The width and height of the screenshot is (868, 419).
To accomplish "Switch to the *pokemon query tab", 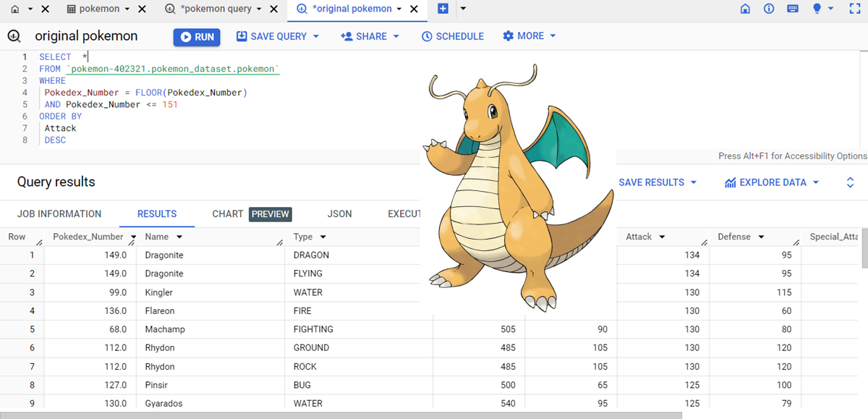I will tap(208, 9).
